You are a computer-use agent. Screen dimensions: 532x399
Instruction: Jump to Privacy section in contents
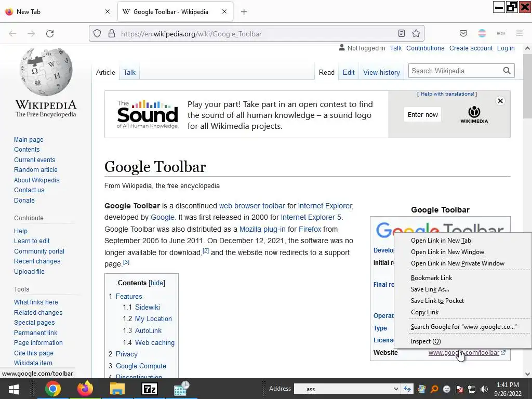tap(126, 354)
